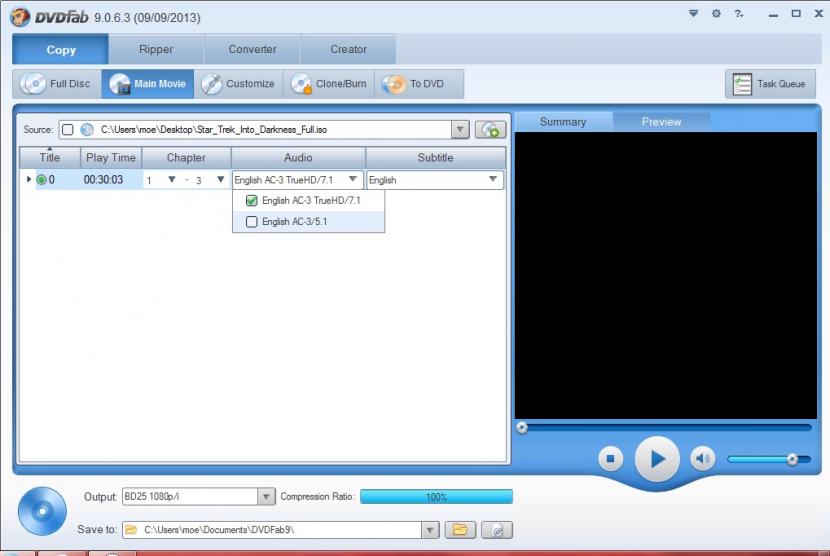830x556 pixels.
Task: Check English AC-3/5.1 audio track
Action: [252, 222]
